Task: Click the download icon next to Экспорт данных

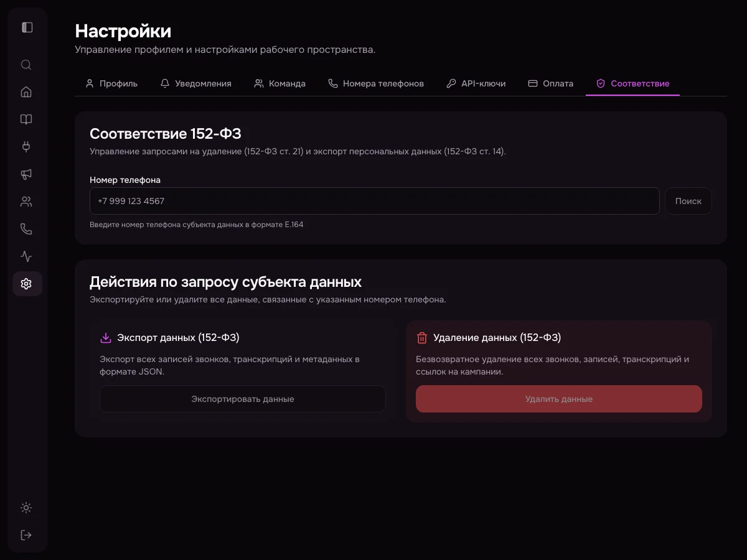Action: (x=105, y=337)
